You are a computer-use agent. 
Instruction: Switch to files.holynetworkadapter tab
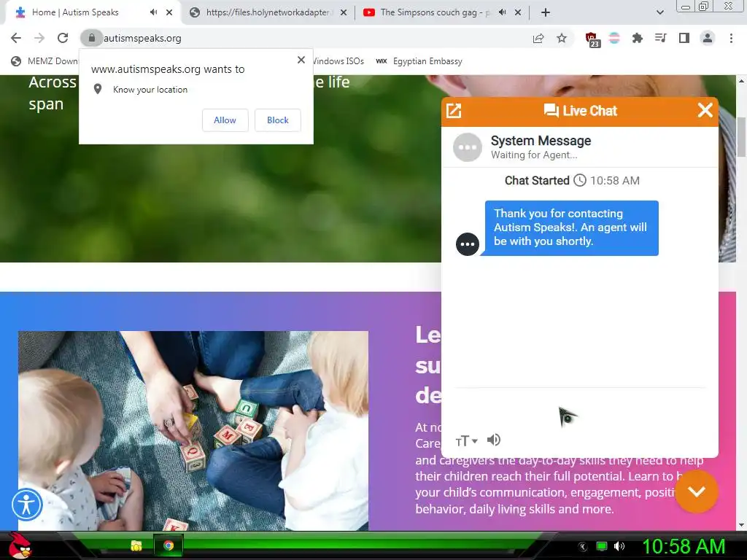(x=267, y=12)
